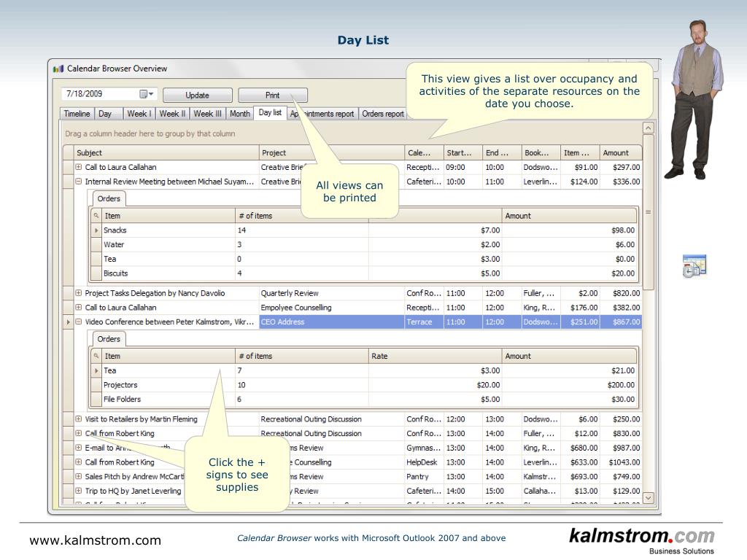Click the Pantry calendar cell
Viewport: 747px width, 560px height.
pyautogui.click(x=424, y=476)
